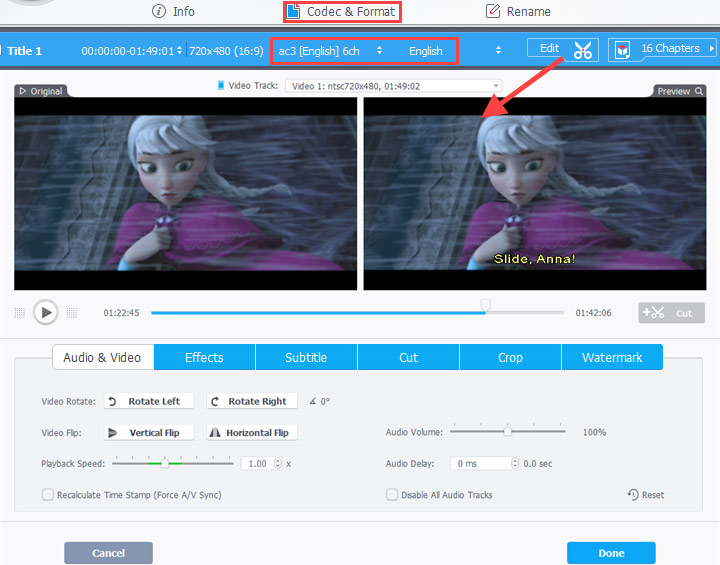Click the Audio Delay stepper arrows
720x565 pixels.
[x=515, y=463]
